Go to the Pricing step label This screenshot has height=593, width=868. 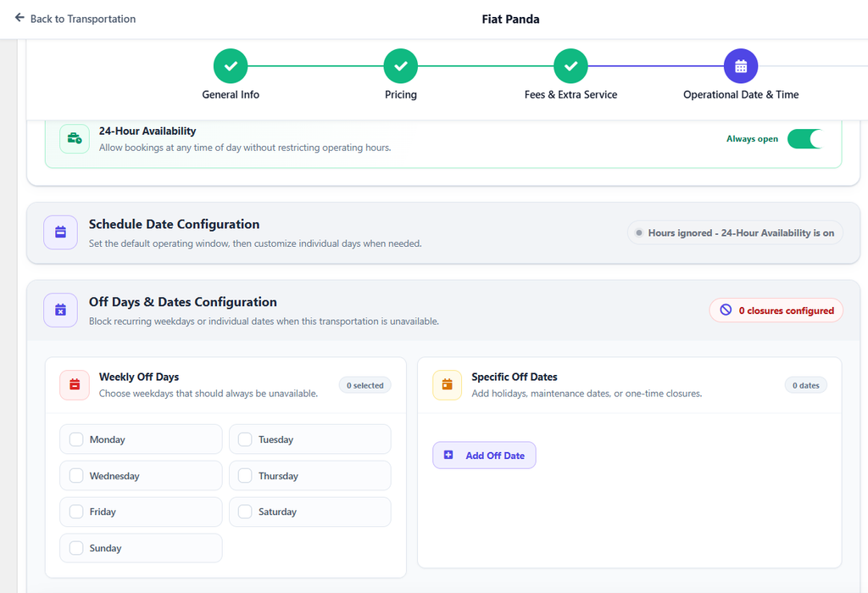[401, 95]
